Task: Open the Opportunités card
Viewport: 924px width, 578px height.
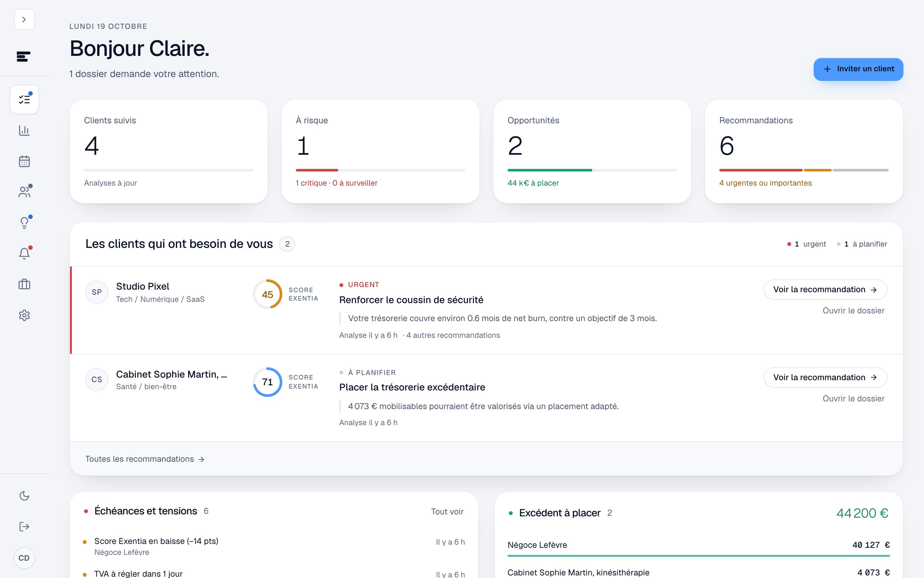Action: click(x=592, y=151)
